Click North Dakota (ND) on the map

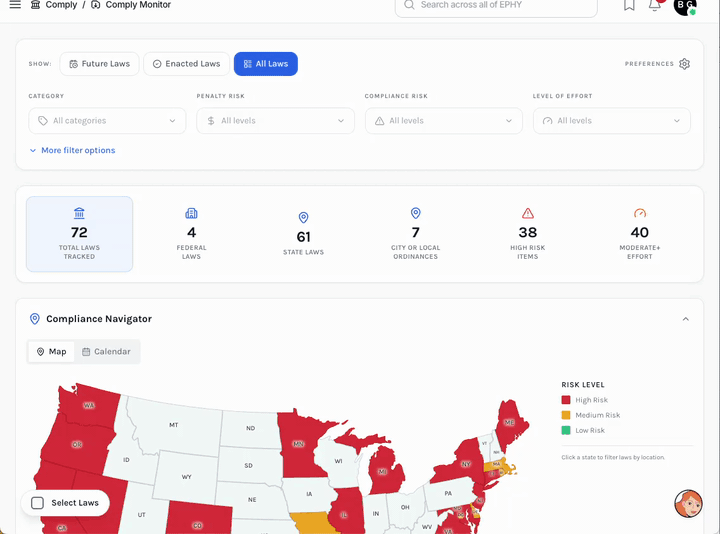250,428
